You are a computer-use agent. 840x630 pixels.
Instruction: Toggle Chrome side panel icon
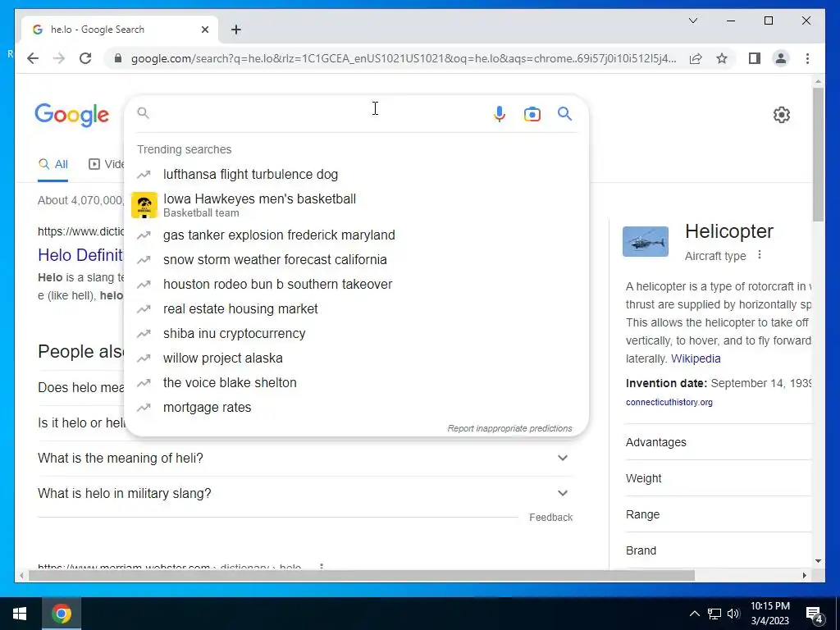755,58
